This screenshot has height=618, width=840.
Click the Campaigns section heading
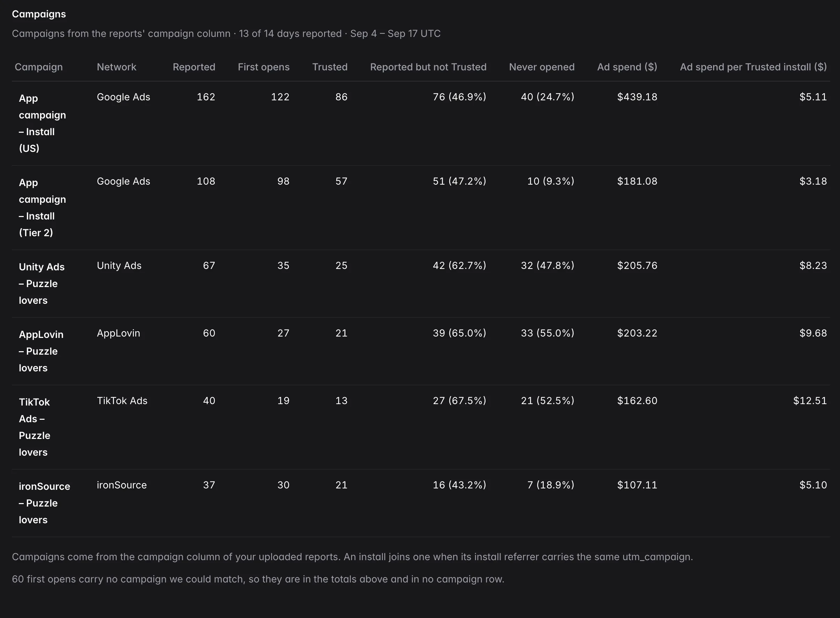pyautogui.click(x=39, y=14)
